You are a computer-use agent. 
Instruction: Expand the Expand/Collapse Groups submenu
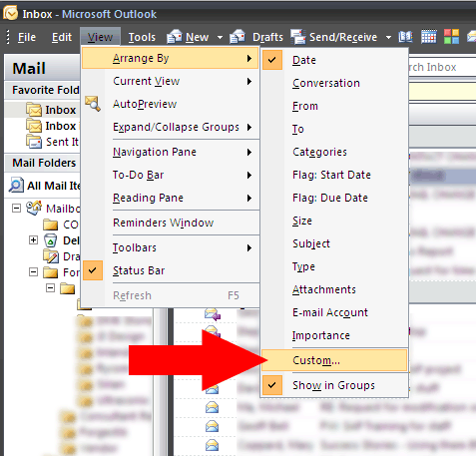tap(171, 127)
